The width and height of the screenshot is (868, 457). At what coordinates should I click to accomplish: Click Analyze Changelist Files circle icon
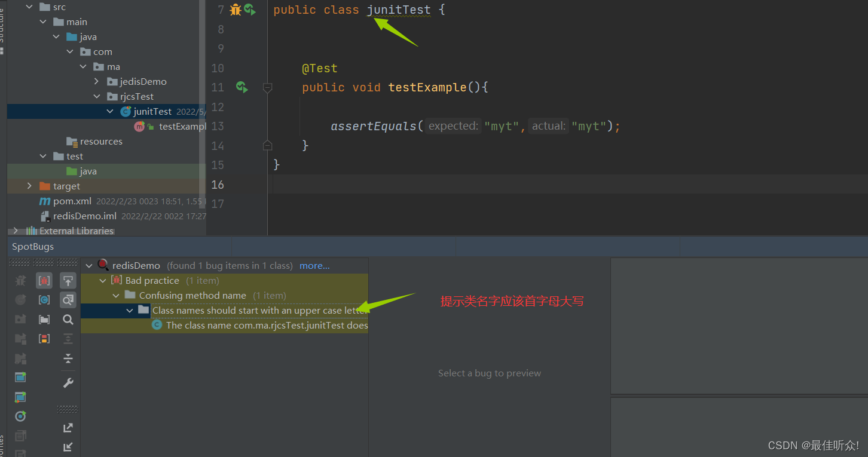pyautogui.click(x=20, y=416)
